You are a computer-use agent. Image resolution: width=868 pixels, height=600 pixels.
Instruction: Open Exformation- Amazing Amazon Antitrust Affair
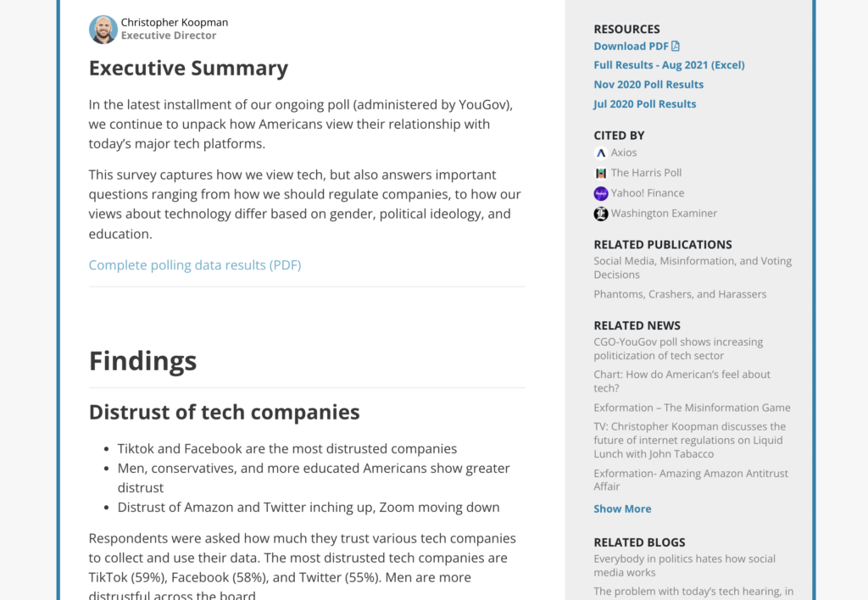tap(691, 480)
